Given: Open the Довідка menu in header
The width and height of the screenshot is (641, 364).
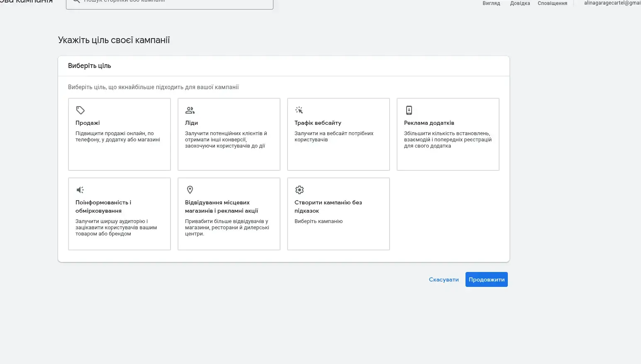Looking at the screenshot, I should [x=520, y=3].
